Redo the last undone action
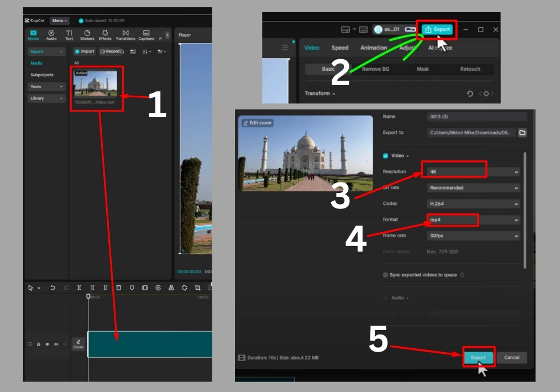The width and height of the screenshot is (560, 392). point(66,288)
